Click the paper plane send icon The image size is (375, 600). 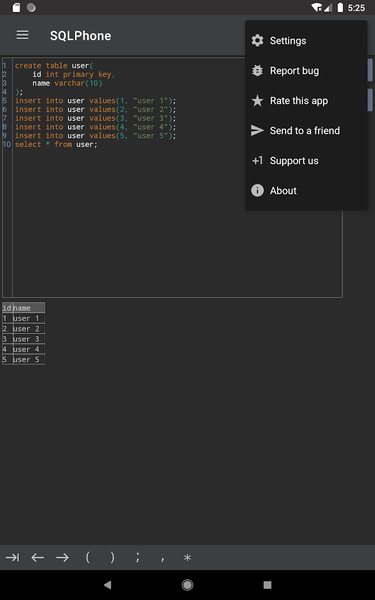click(257, 130)
